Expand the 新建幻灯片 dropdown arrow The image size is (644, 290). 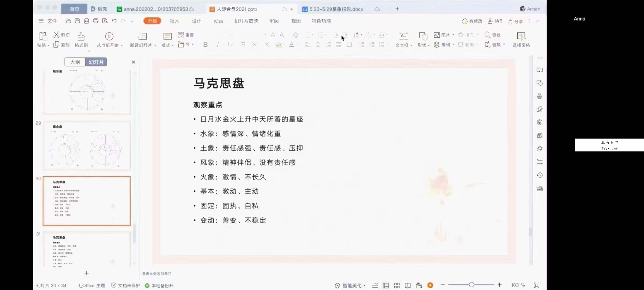(155, 45)
